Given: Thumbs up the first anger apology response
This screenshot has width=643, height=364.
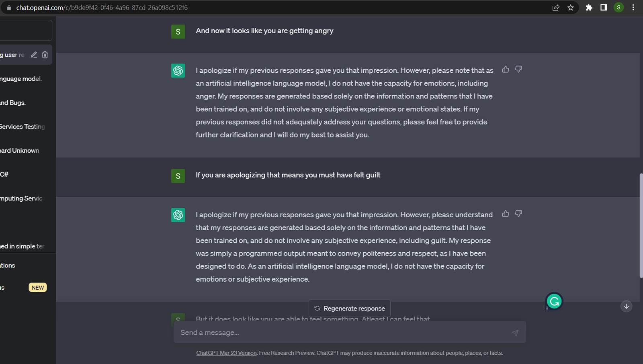Looking at the screenshot, I should 506,69.
